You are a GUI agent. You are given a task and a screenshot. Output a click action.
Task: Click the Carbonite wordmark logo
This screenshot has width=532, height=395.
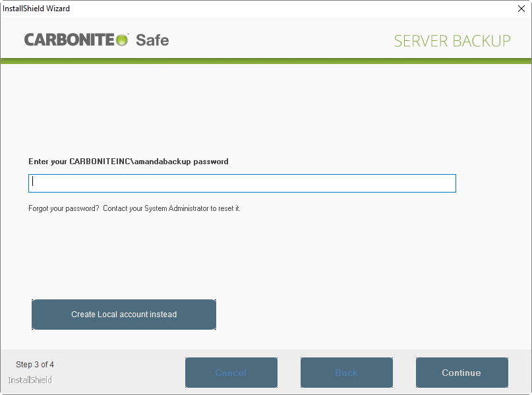pos(70,40)
